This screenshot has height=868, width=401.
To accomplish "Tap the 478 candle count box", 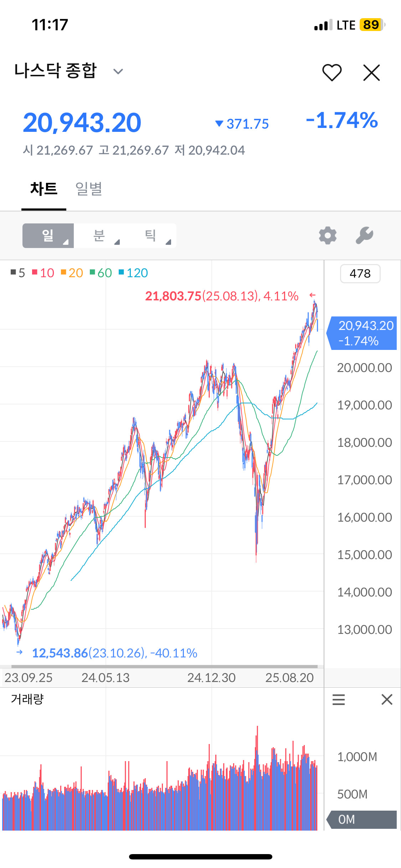I will 360,274.
